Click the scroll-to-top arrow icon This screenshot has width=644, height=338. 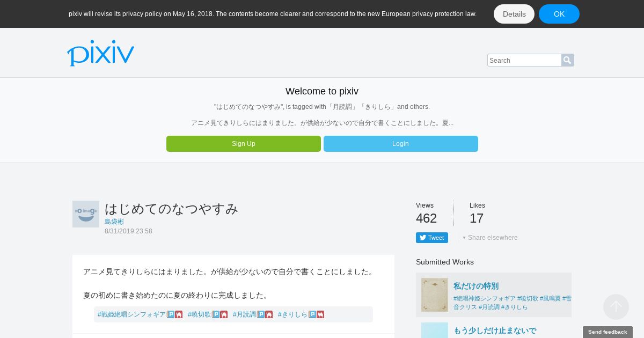(616, 307)
